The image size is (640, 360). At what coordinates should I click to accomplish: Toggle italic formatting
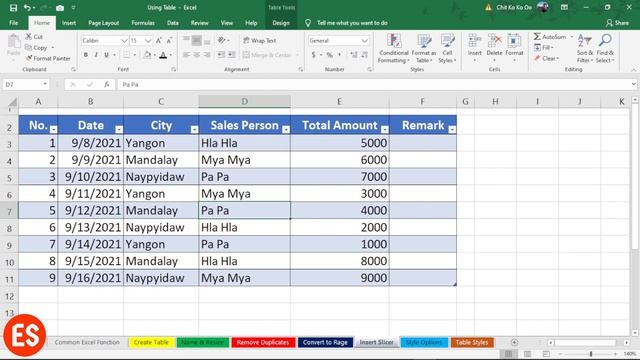point(96,55)
